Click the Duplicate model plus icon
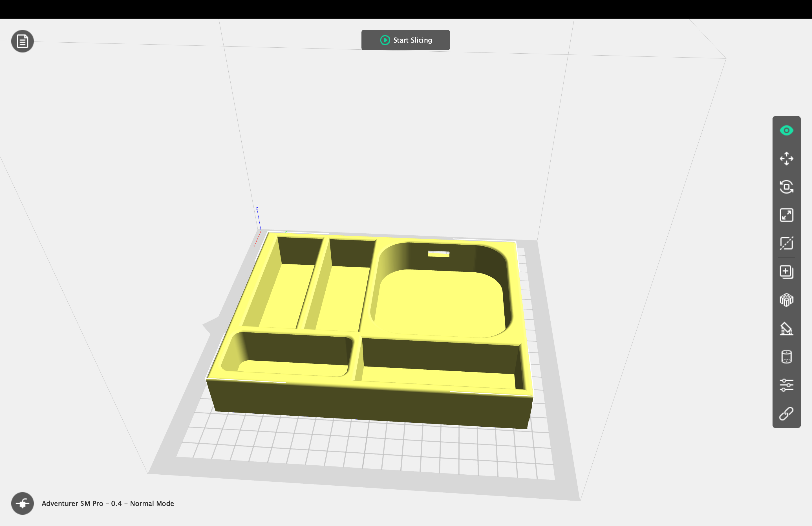Viewport: 812px width, 526px height. 786,272
